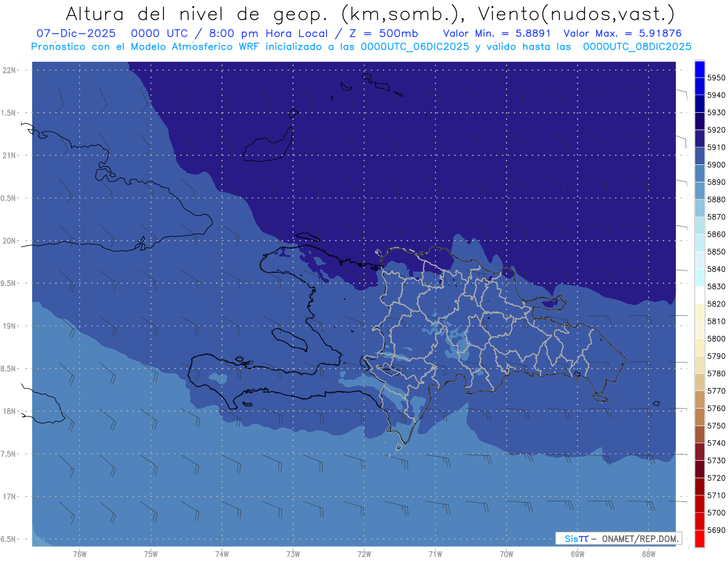The image size is (728, 562).
Task: Click the '5850' legend value
Action: 716,252
